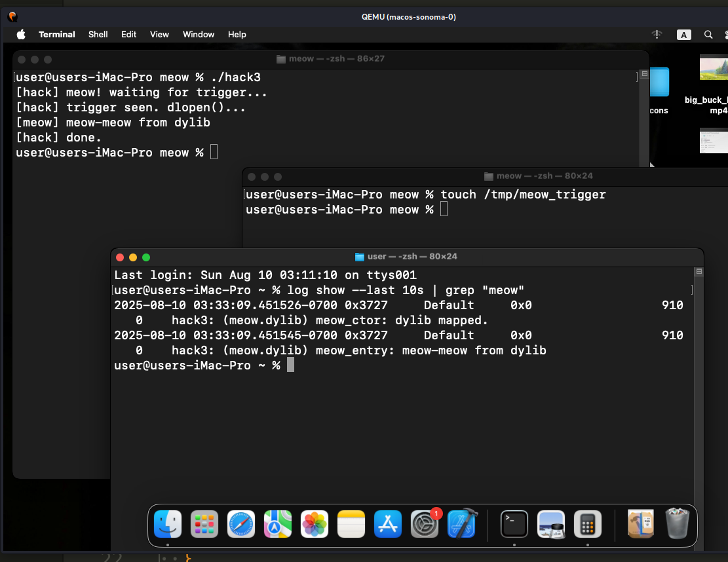The height and width of the screenshot is (562, 728).
Task: Open Finder from the Dock
Action: coord(168,524)
